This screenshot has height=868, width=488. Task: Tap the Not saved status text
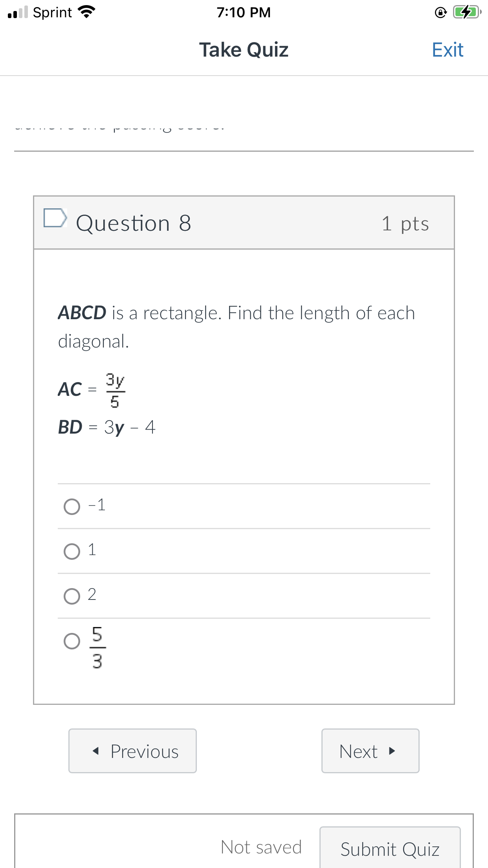[x=261, y=846]
